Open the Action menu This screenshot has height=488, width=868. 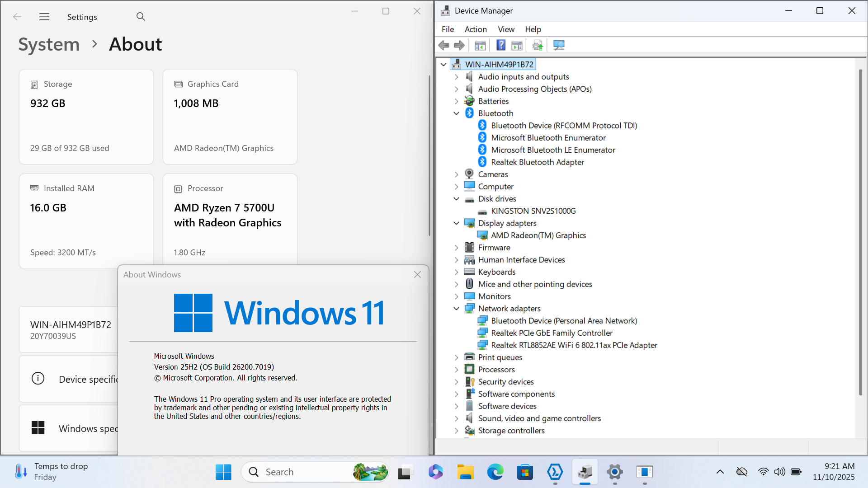[x=476, y=29]
